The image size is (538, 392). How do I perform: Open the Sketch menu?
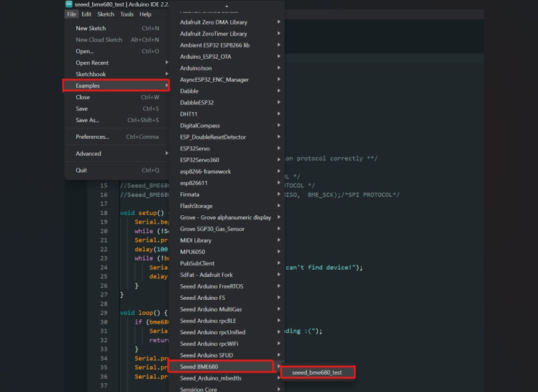(106, 14)
